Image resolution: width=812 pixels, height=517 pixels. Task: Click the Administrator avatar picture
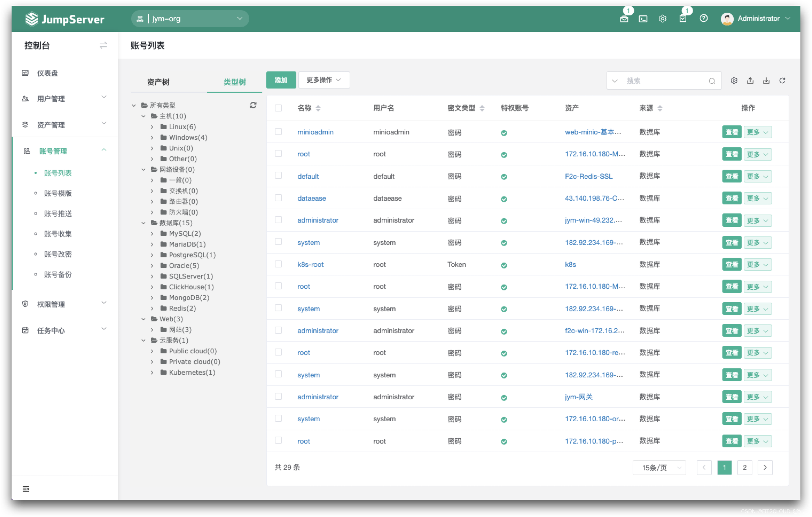727,19
